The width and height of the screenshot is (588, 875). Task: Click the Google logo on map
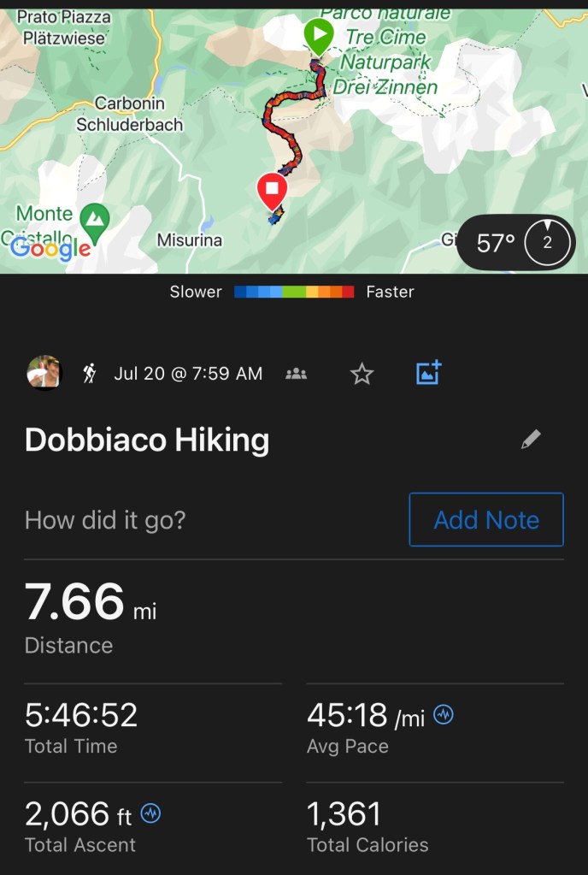50,248
